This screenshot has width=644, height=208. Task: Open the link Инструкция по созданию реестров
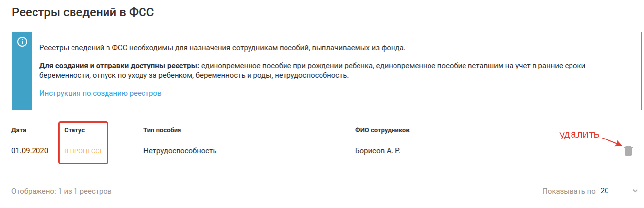(x=101, y=93)
